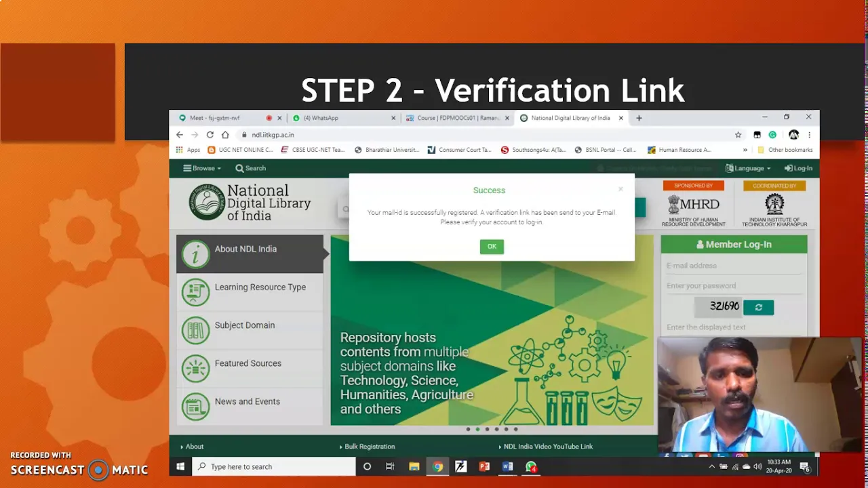868x488 pixels.
Task: Focus the Enter your password field
Action: pos(734,285)
